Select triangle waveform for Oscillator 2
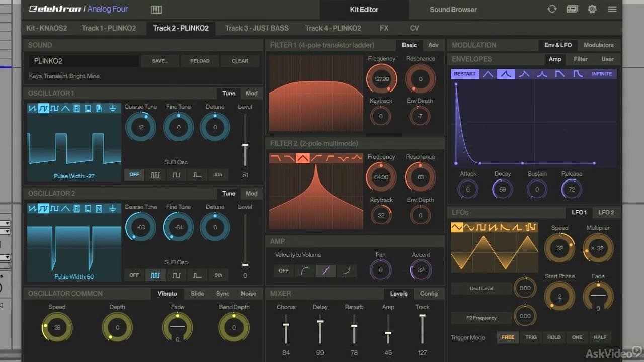This screenshot has height=362, width=644. click(65, 208)
